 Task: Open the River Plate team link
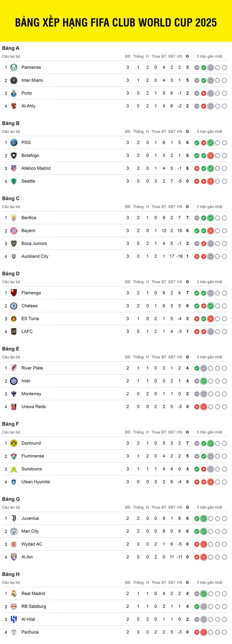coord(32,368)
